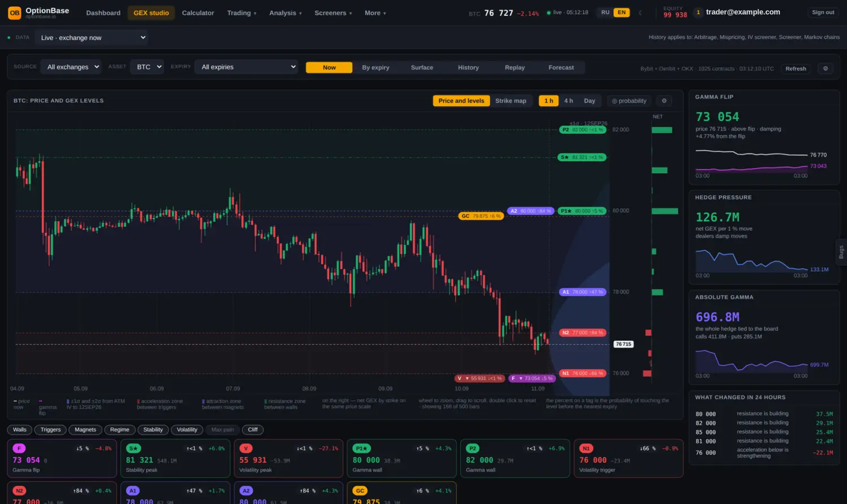Image resolution: width=847 pixels, height=504 pixels.
Task: Open the Bugs side tab
Action: click(841, 252)
